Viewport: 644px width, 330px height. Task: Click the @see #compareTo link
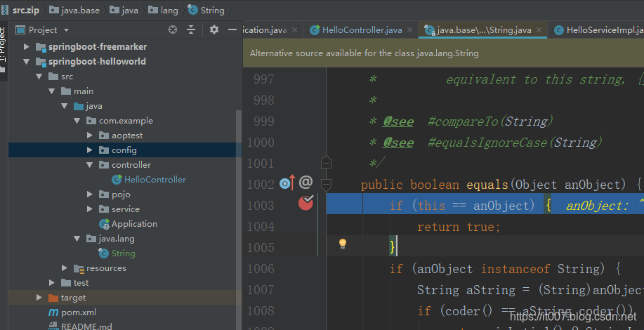click(468, 121)
